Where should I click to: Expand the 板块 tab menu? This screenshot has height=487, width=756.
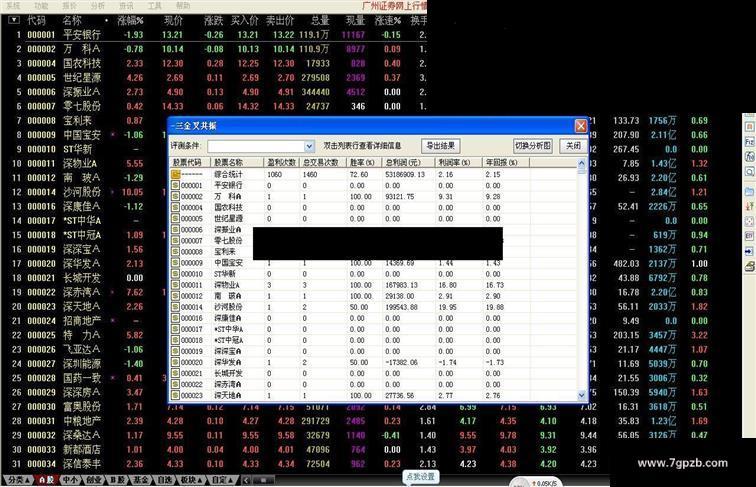pos(191,480)
